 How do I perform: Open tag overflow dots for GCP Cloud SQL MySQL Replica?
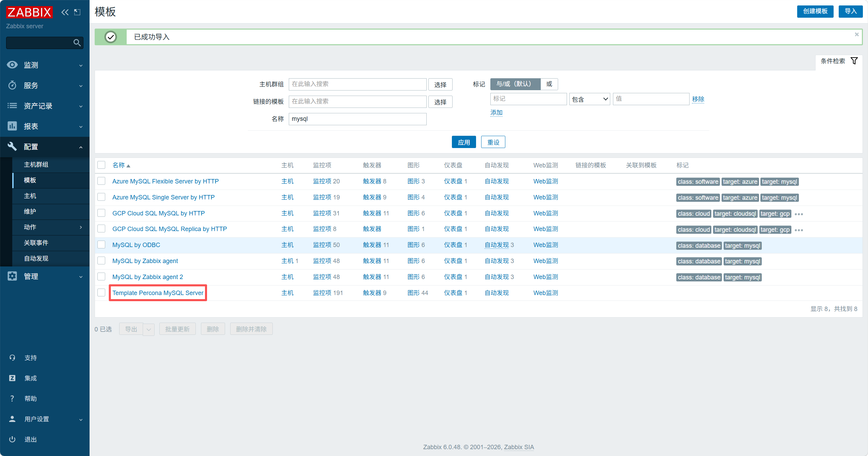[799, 230]
